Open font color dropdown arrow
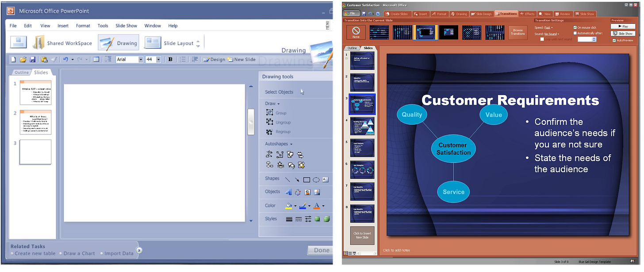Screen dimensions: 644x272 pos(323,206)
